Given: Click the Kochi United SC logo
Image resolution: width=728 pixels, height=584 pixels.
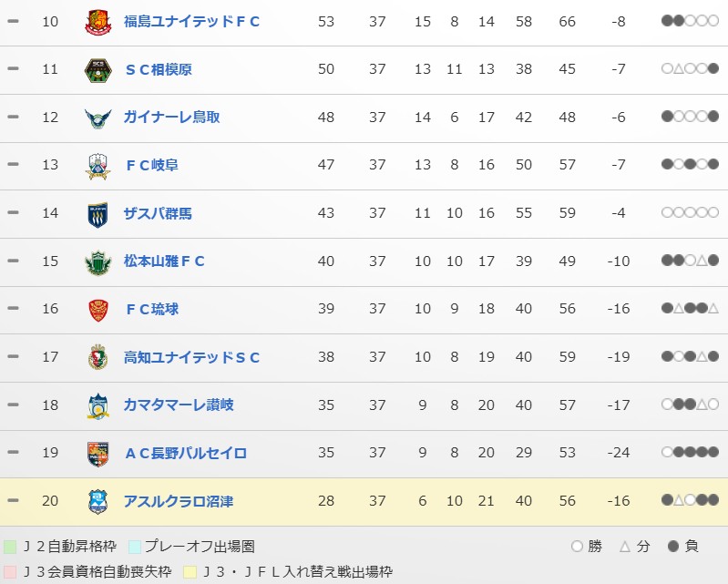Looking at the screenshot, I should pos(97,357).
